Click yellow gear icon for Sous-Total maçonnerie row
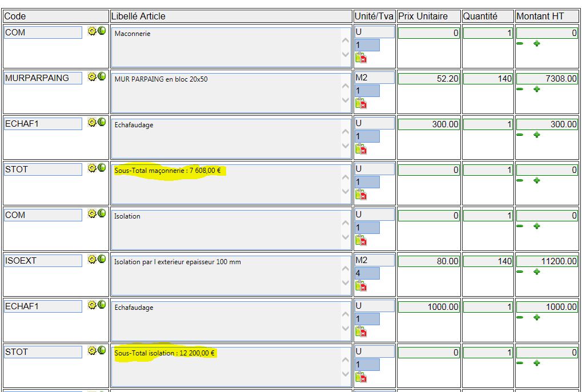Screen dimensions: 582x392 (92, 168)
